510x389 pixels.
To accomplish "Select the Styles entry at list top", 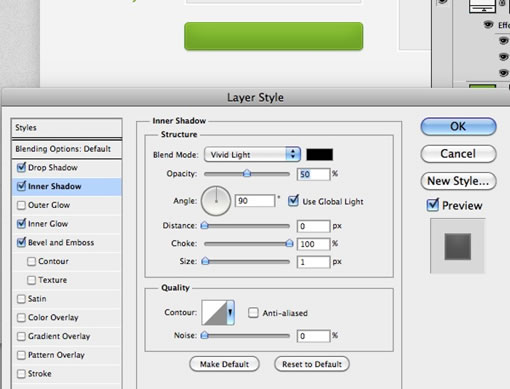I will click(x=67, y=128).
